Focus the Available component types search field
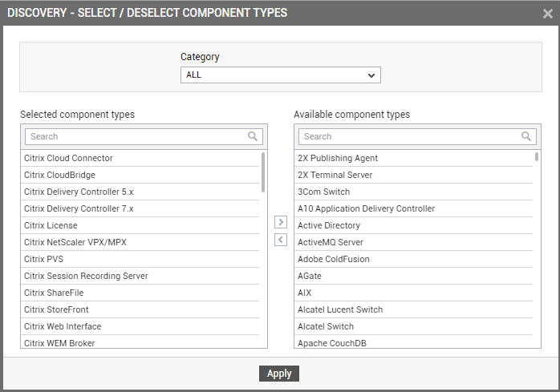The image size is (560, 392). [x=417, y=136]
